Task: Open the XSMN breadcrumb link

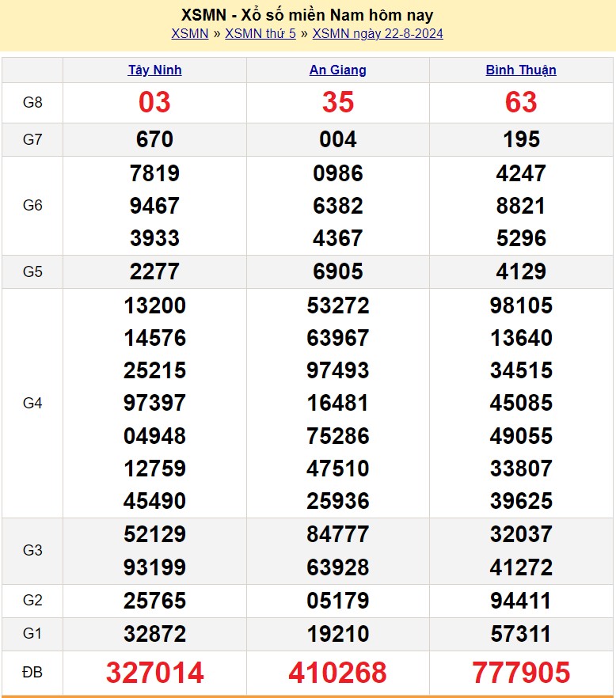Action: pos(189,33)
